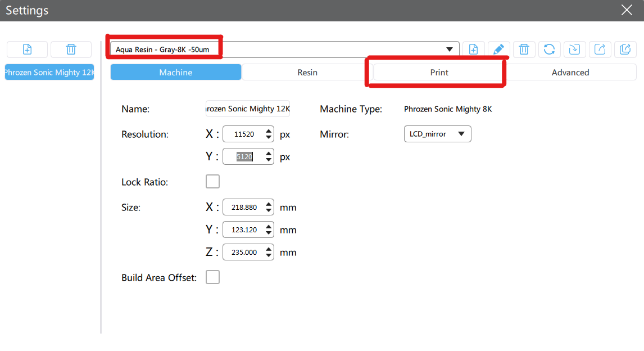Decrease Resolution Y with down arrow

(x=269, y=160)
